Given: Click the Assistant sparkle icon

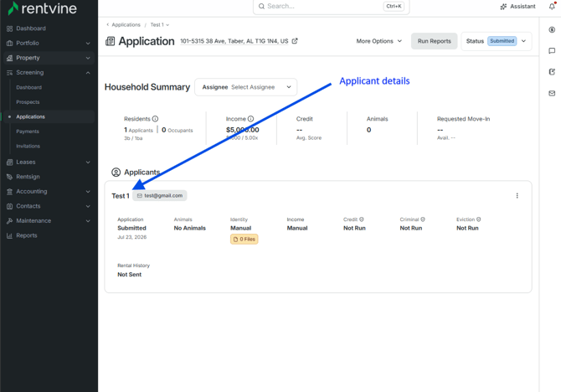Looking at the screenshot, I should [x=503, y=7].
